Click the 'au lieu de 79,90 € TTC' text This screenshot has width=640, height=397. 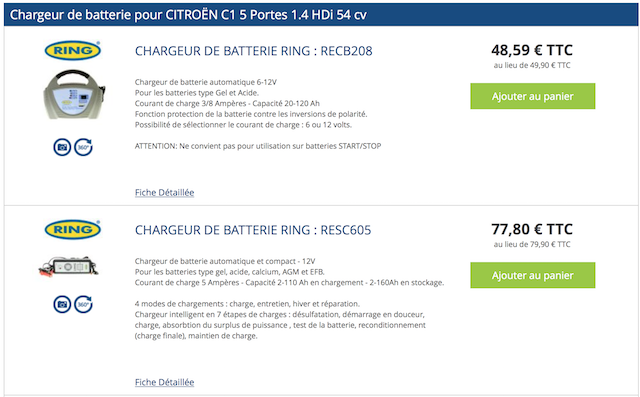(532, 244)
